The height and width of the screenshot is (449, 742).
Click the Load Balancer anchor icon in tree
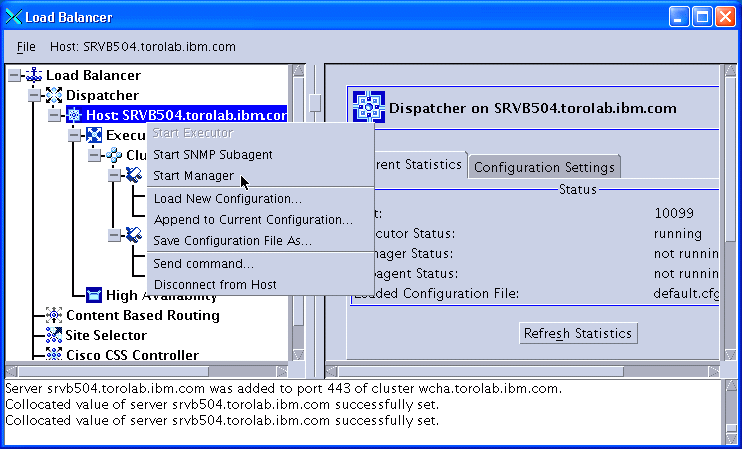point(34,75)
